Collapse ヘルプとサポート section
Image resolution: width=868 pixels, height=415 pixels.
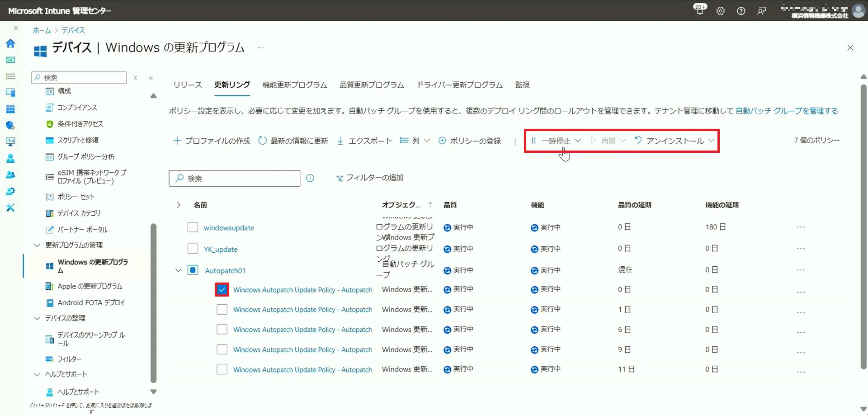click(37, 374)
